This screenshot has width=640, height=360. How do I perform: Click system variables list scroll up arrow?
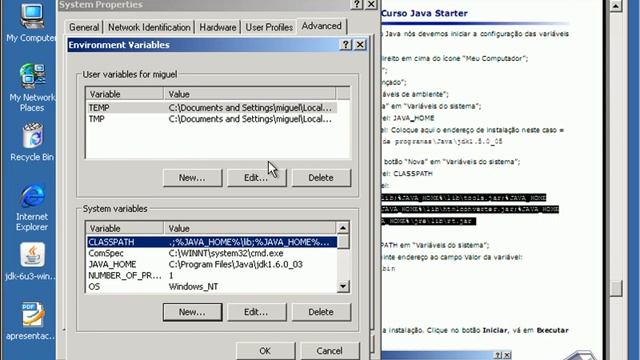[343, 228]
